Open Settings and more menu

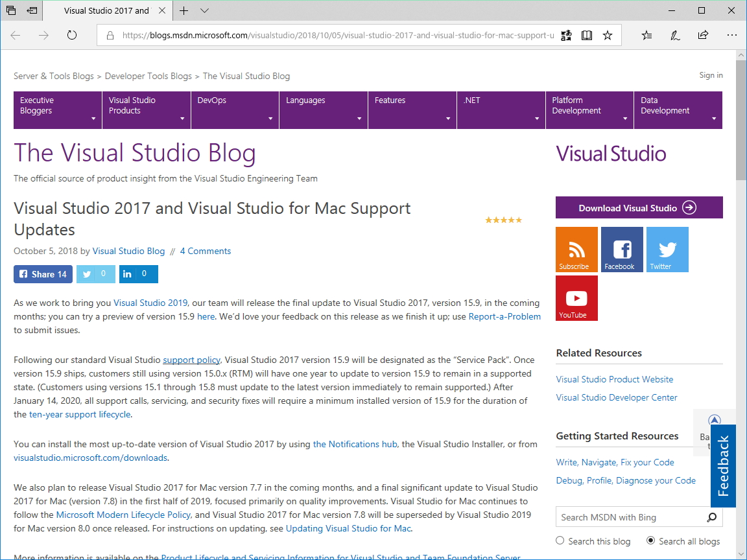(732, 35)
